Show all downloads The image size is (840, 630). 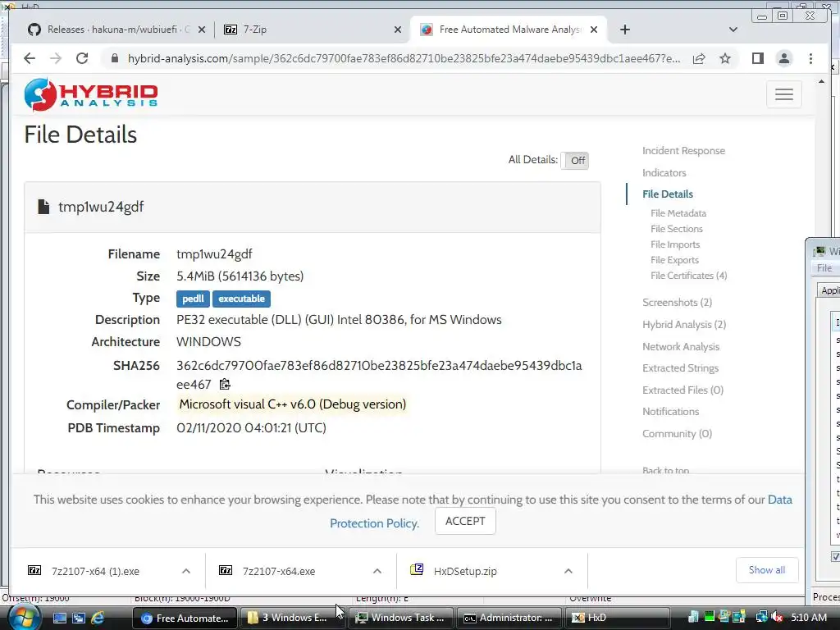(x=767, y=570)
